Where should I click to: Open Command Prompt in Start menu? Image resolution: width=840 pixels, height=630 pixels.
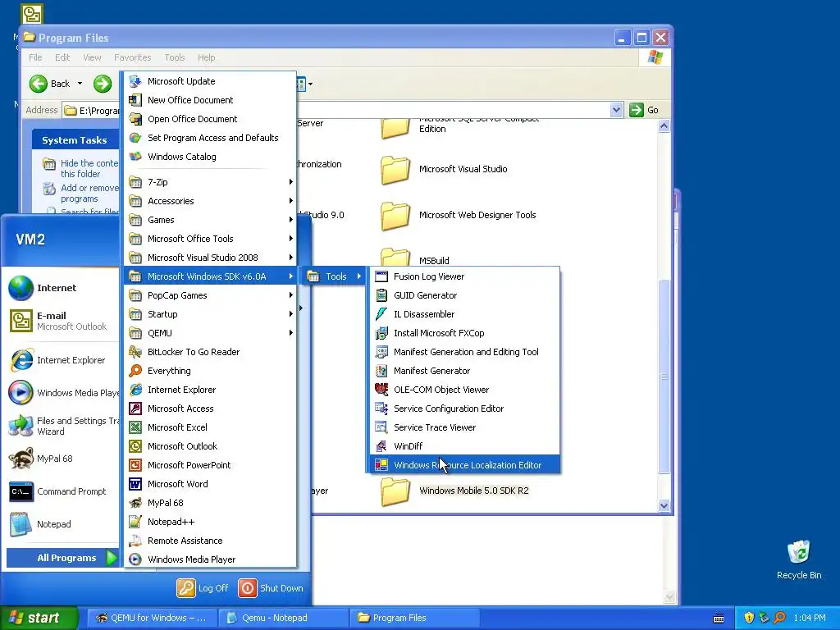62,491
